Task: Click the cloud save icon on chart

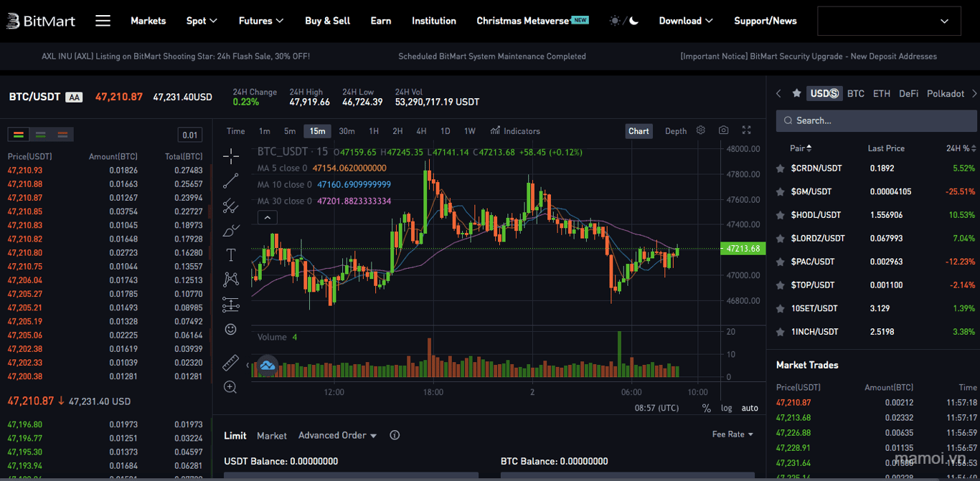Action: pyautogui.click(x=268, y=366)
